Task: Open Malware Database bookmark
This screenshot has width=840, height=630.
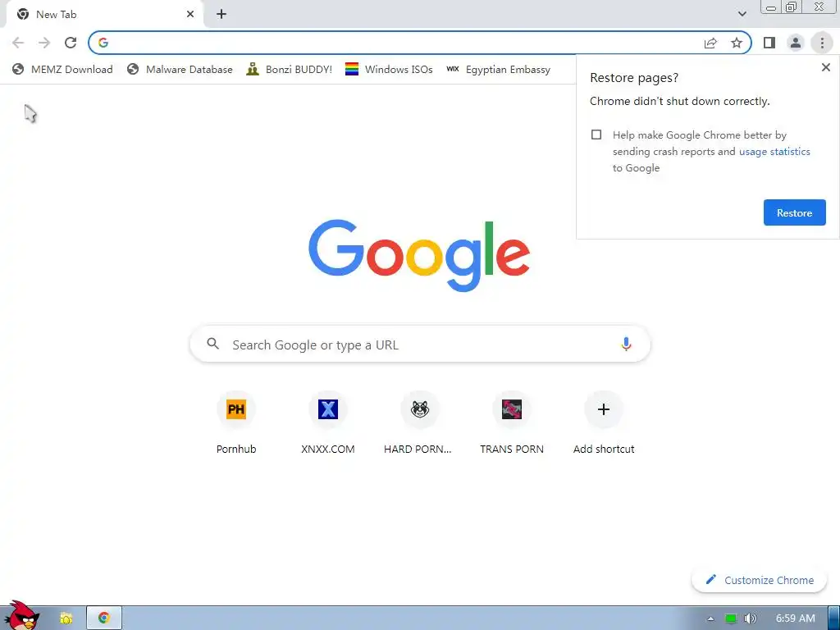Action: (180, 70)
